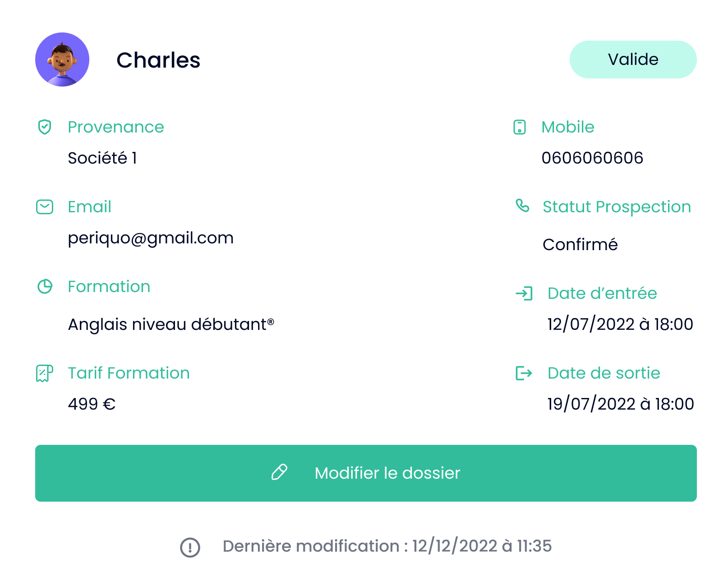Click the Confirmé prospection status value
Viewport: 728px width, 576px height.
pos(580,245)
